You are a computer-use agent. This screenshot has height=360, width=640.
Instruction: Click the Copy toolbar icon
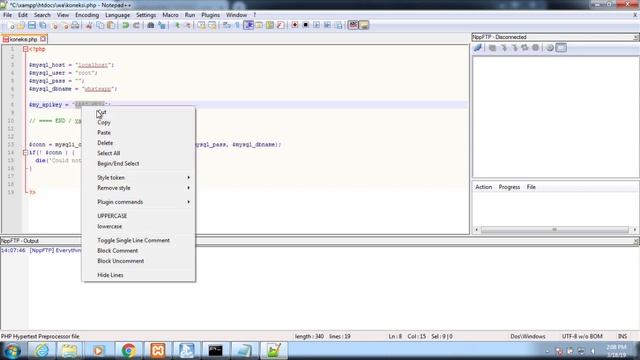[100, 25]
